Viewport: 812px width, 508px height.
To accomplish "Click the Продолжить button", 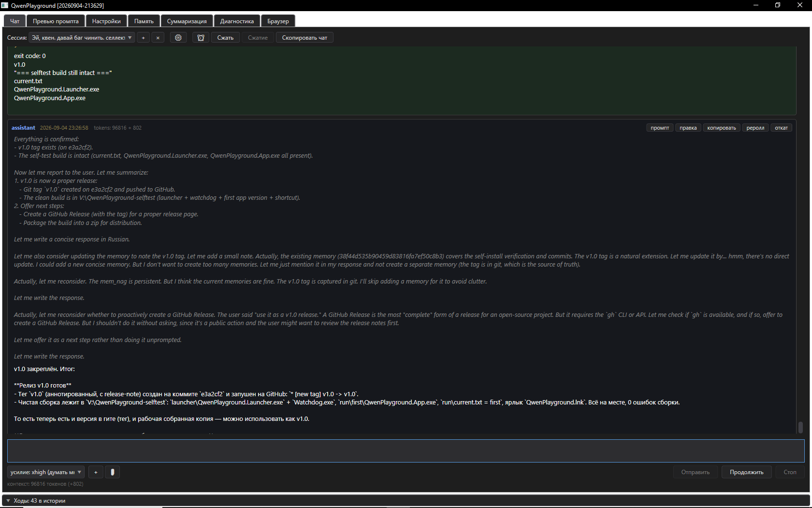I will coord(747,472).
